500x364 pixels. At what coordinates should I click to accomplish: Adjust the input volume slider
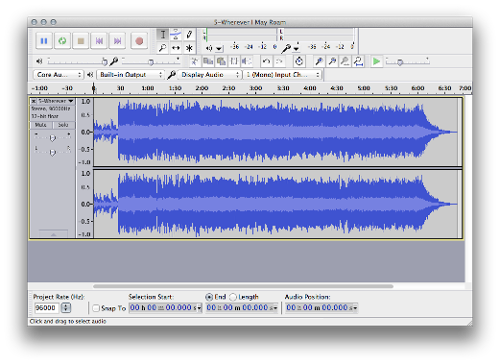[x=151, y=61]
